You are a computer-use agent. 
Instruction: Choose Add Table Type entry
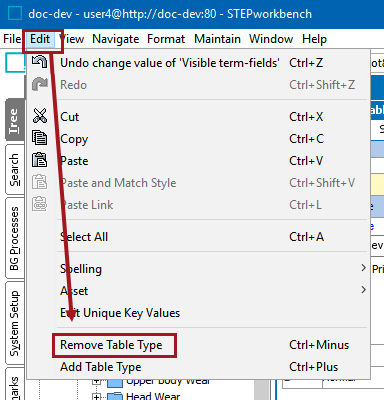[x=101, y=367]
